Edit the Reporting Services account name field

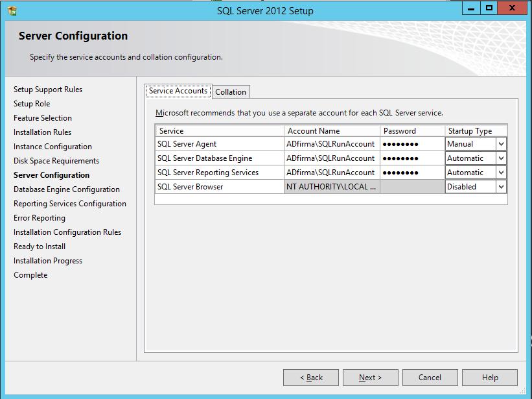[x=332, y=173]
